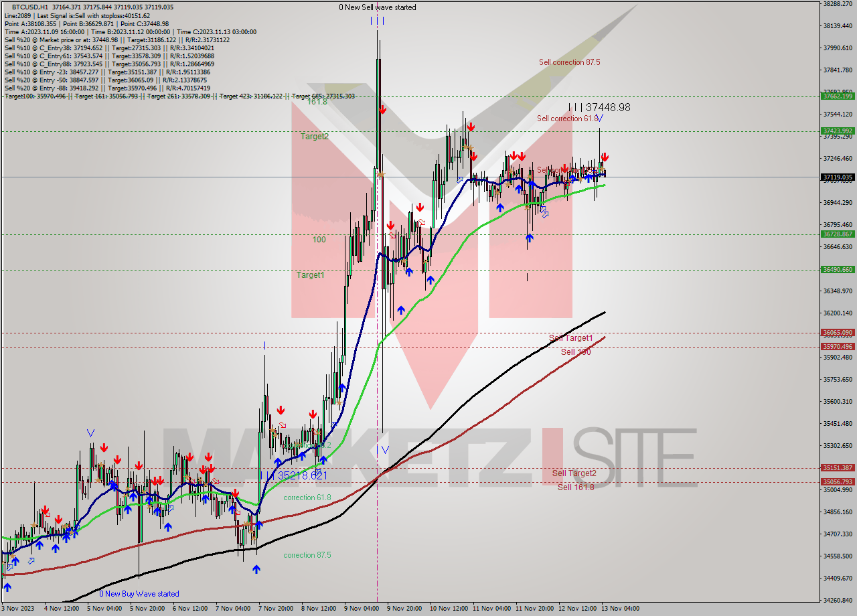Click the 'Sell Target1' label
The width and height of the screenshot is (857, 616).
point(571,338)
